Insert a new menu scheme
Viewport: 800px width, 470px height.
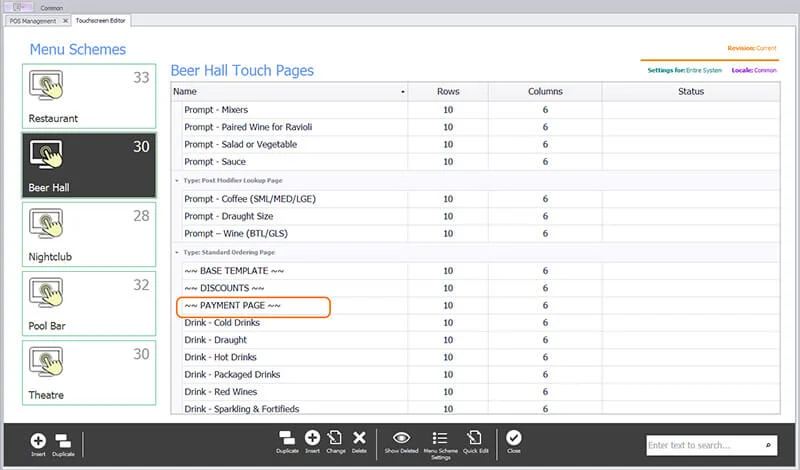click(x=38, y=444)
